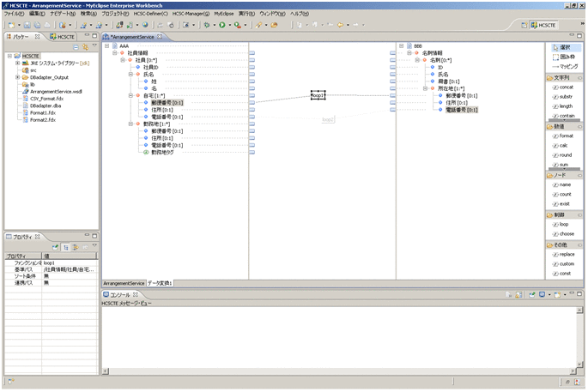Select the concat function in the palette
This screenshot has height=392, width=588.
[x=564, y=87]
